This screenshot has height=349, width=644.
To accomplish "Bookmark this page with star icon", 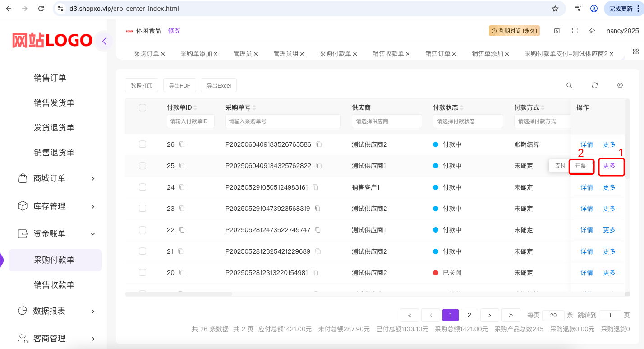I will coord(555,9).
